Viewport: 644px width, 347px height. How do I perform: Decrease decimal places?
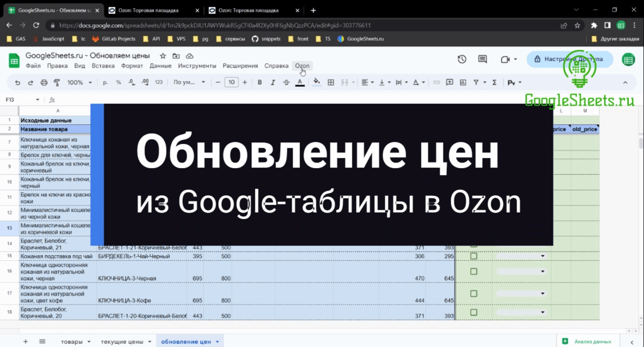[132, 83]
